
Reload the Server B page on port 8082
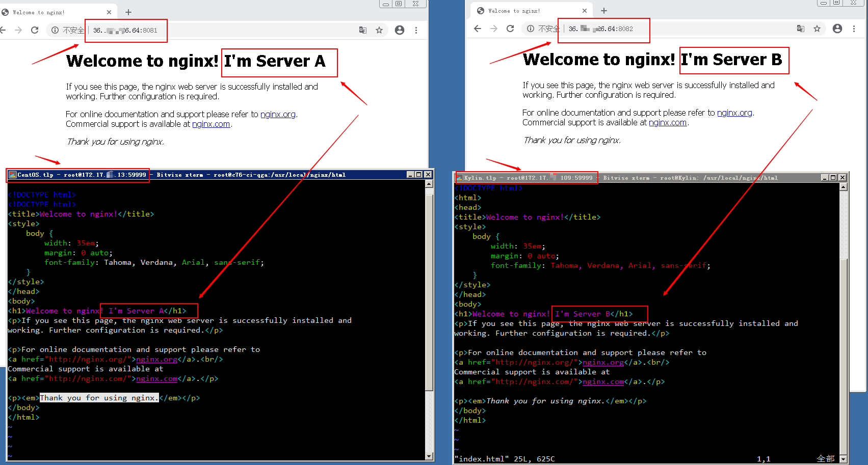[x=510, y=29]
